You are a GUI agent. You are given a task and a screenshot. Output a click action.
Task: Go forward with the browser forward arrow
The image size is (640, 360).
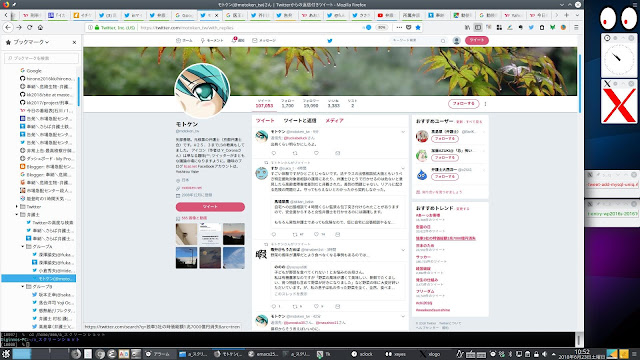pos(19,27)
